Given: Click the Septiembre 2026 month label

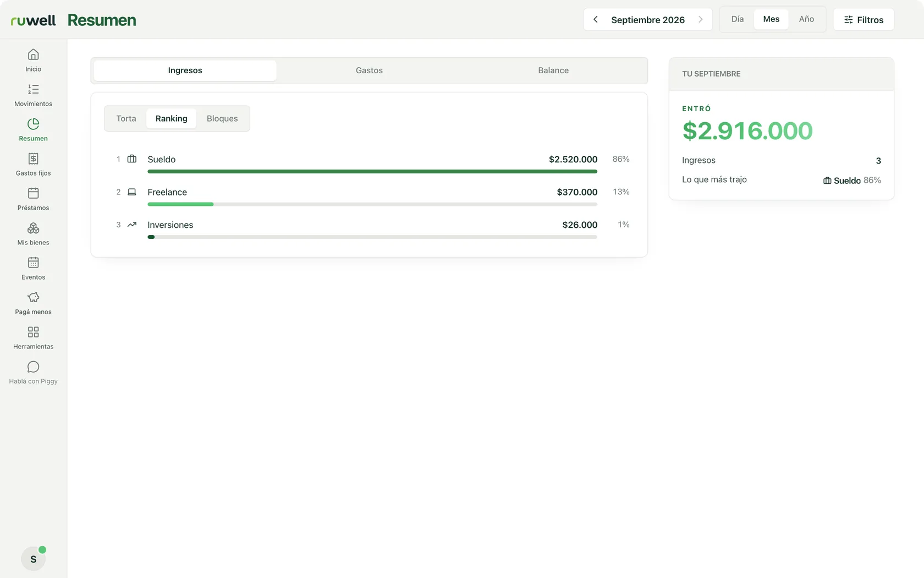Looking at the screenshot, I should 648,20.
